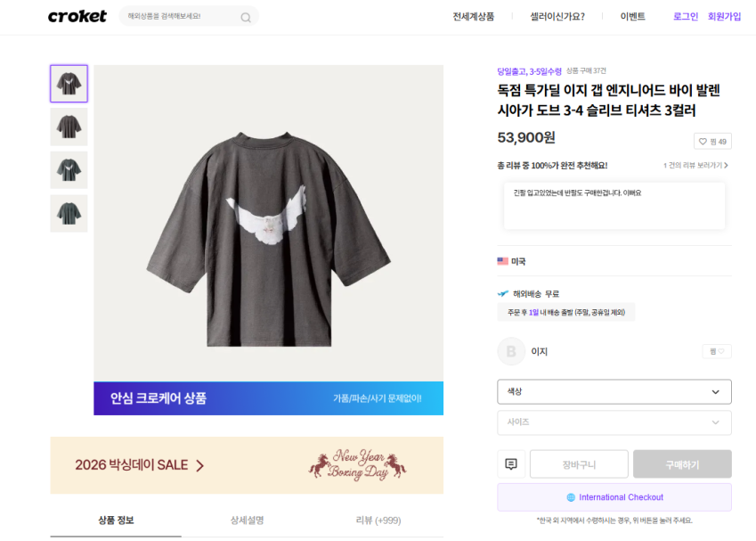The image size is (756, 541).
Task: Click the croket logo
Action: pyautogui.click(x=77, y=16)
